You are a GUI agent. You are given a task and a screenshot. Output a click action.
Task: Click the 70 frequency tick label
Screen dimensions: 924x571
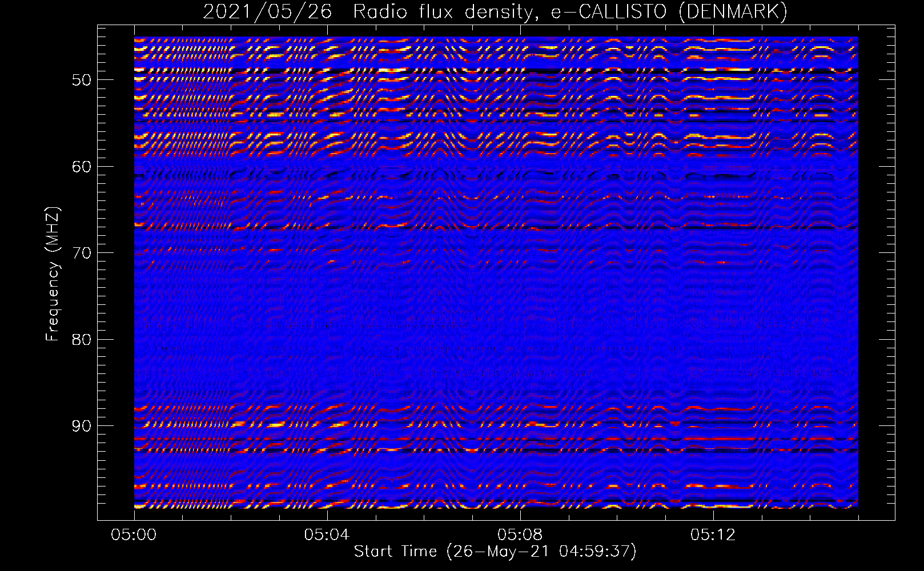click(x=82, y=253)
